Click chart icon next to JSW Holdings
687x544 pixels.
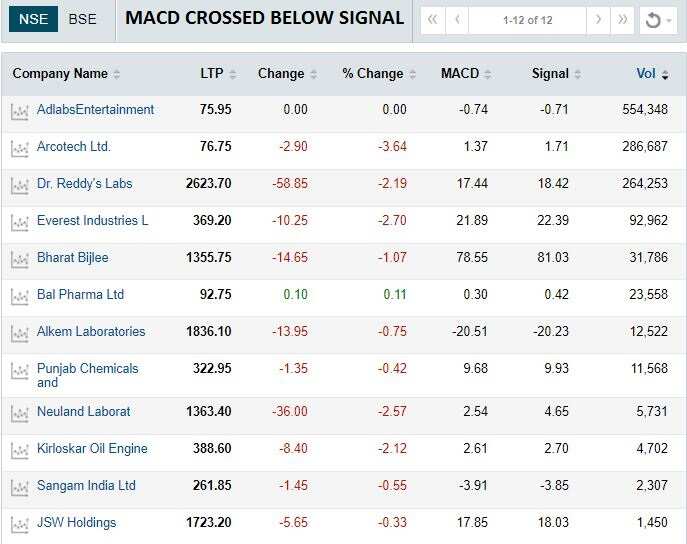[19, 524]
